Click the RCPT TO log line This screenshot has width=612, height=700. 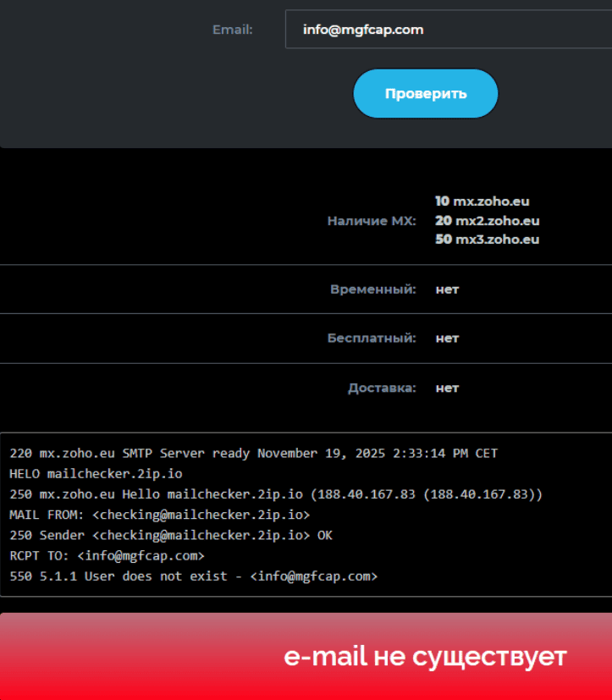(x=107, y=556)
